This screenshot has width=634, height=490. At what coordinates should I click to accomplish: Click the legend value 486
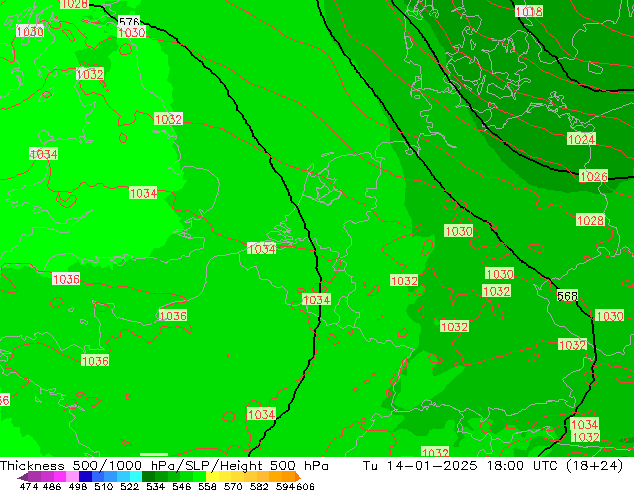coord(52,486)
